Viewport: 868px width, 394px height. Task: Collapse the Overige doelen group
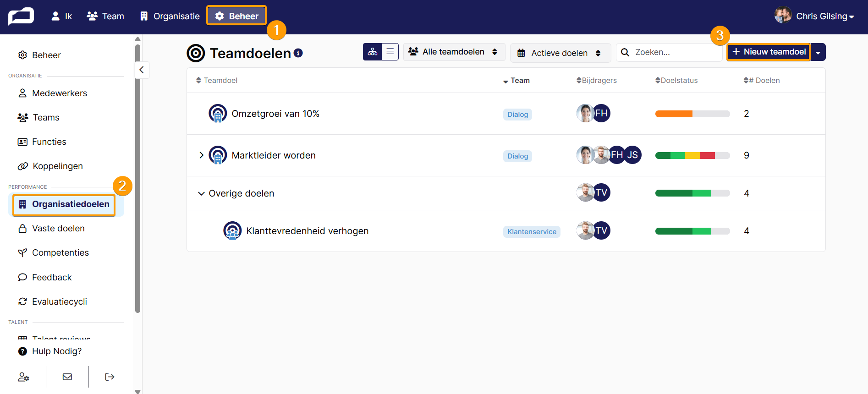tap(201, 193)
